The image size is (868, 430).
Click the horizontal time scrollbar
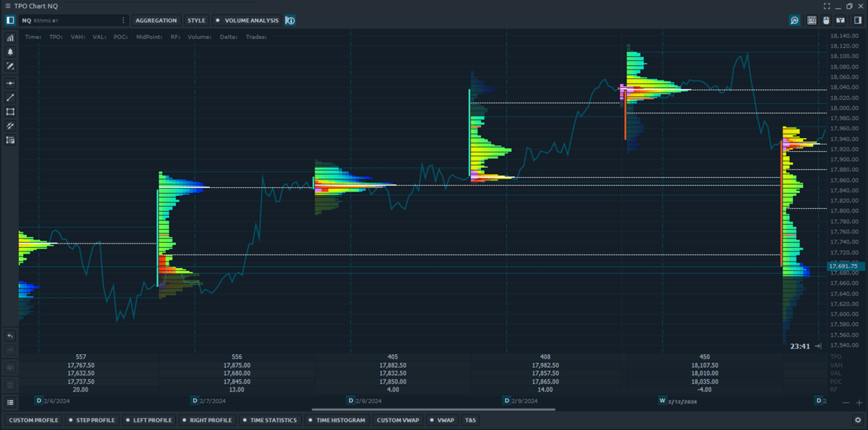(434, 410)
